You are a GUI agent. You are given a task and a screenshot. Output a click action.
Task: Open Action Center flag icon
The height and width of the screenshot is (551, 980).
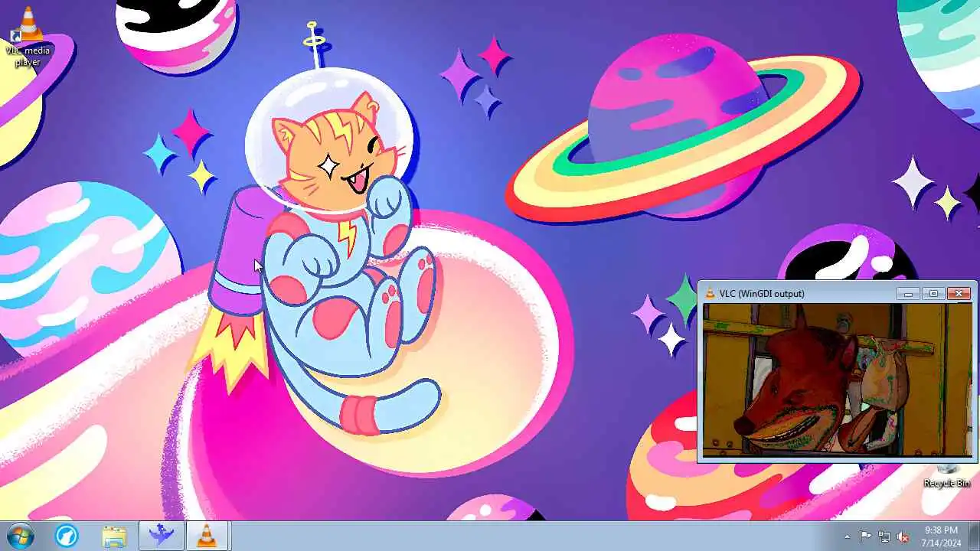pyautogui.click(x=865, y=536)
